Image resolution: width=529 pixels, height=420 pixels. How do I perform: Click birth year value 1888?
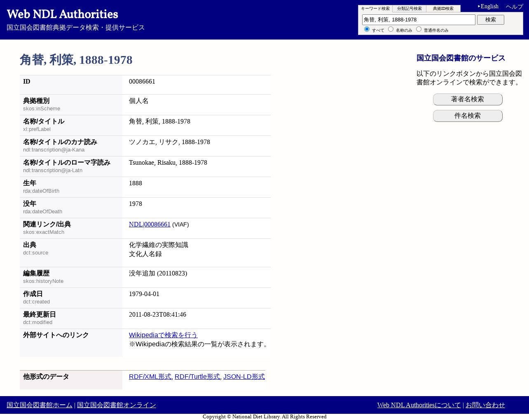[x=136, y=183]
